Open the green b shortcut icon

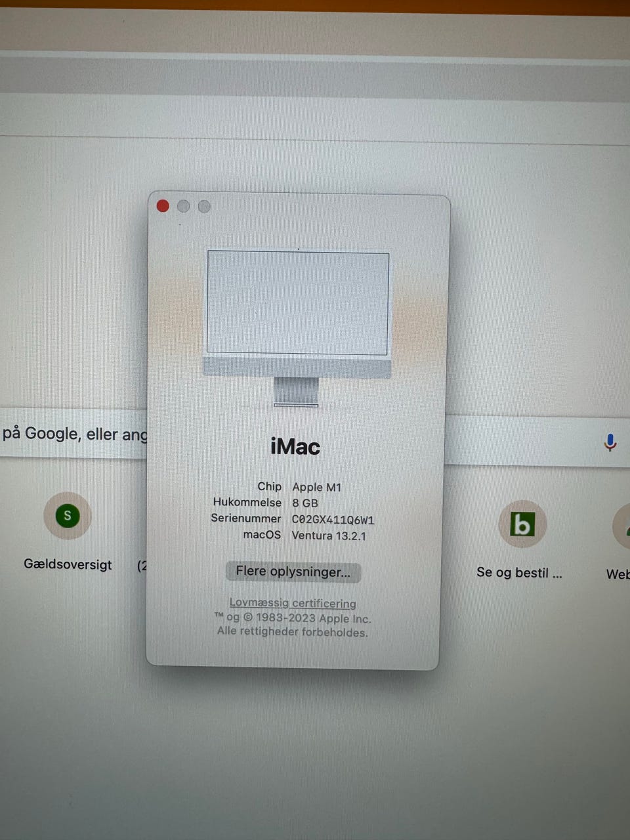522,524
